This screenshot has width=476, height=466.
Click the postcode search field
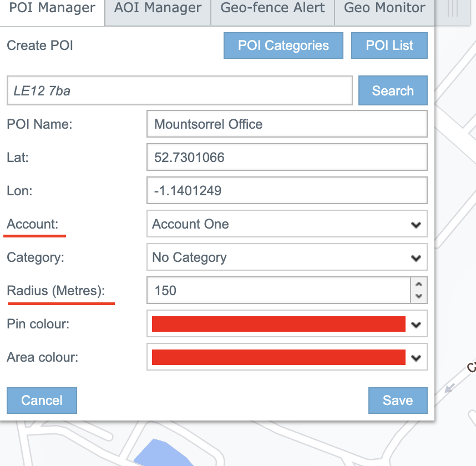pyautogui.click(x=179, y=91)
